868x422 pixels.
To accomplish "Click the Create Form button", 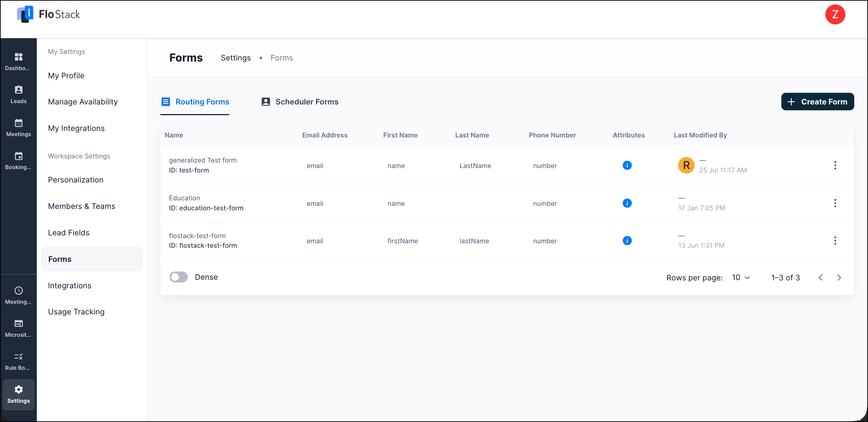I will click(817, 102).
